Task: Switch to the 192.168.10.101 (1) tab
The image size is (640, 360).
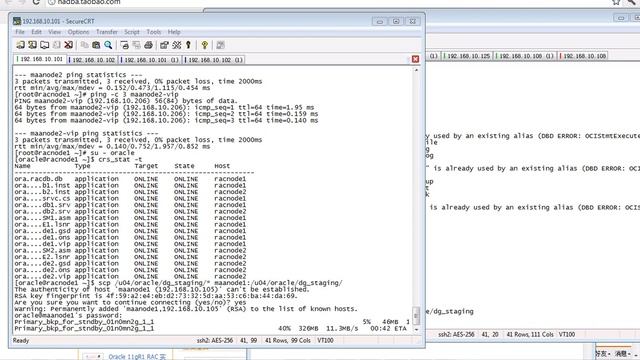Action: point(150,60)
